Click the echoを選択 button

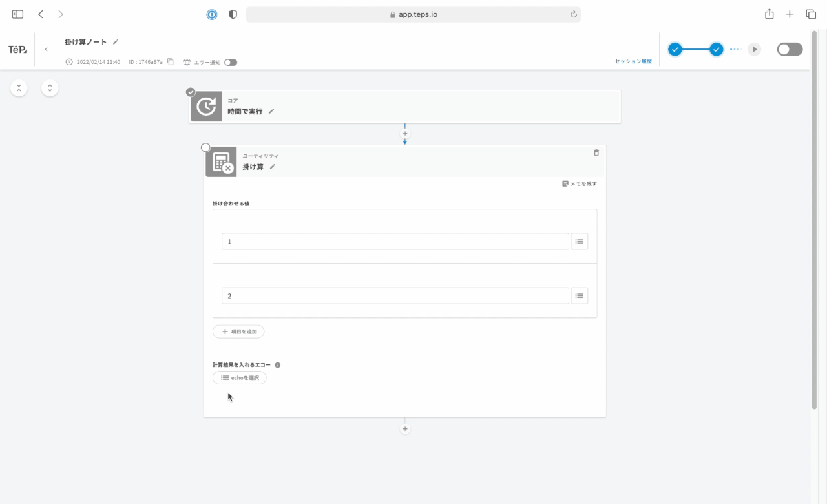coord(239,378)
